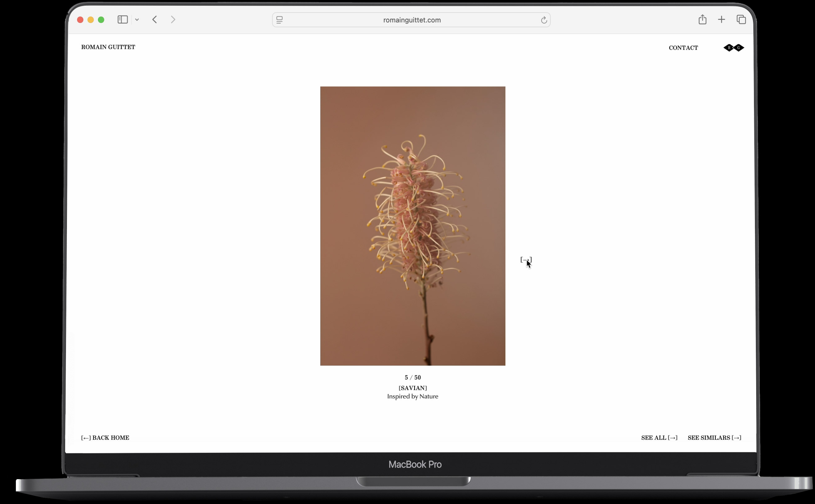
Task: Click the ROMAIN GUITTET site title
Action: [108, 47]
